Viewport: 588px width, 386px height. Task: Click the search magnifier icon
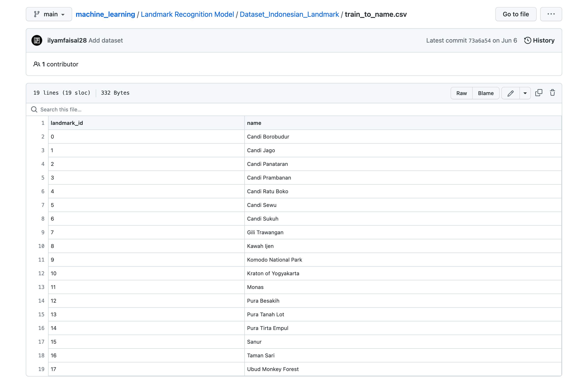pos(34,109)
